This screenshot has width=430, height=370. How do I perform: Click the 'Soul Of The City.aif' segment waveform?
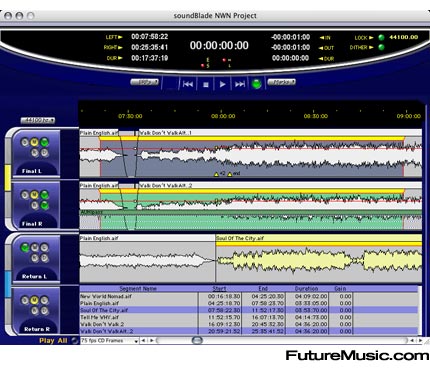(x=319, y=261)
